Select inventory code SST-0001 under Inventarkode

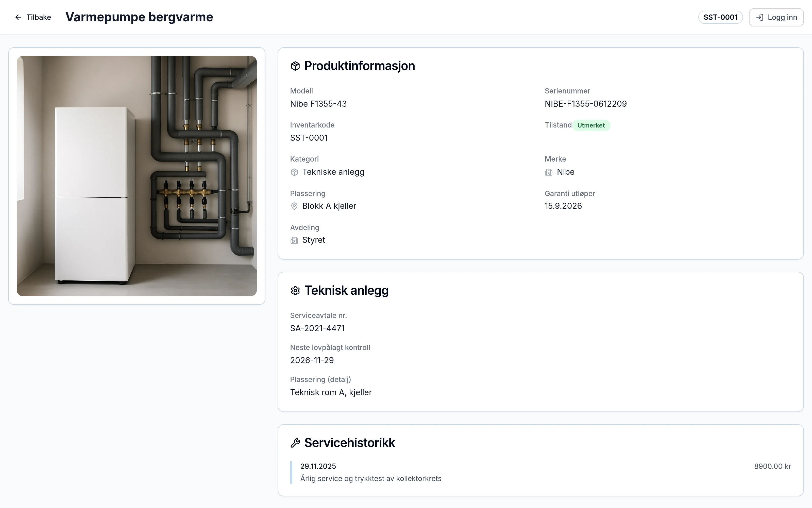(x=309, y=138)
